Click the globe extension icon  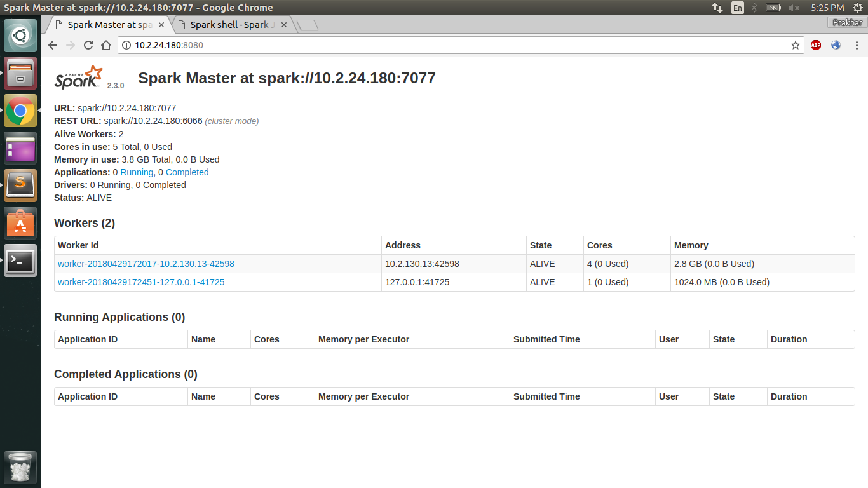click(x=836, y=45)
